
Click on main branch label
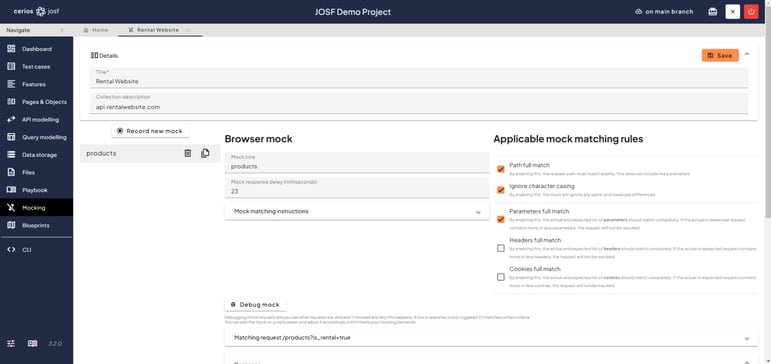(669, 12)
